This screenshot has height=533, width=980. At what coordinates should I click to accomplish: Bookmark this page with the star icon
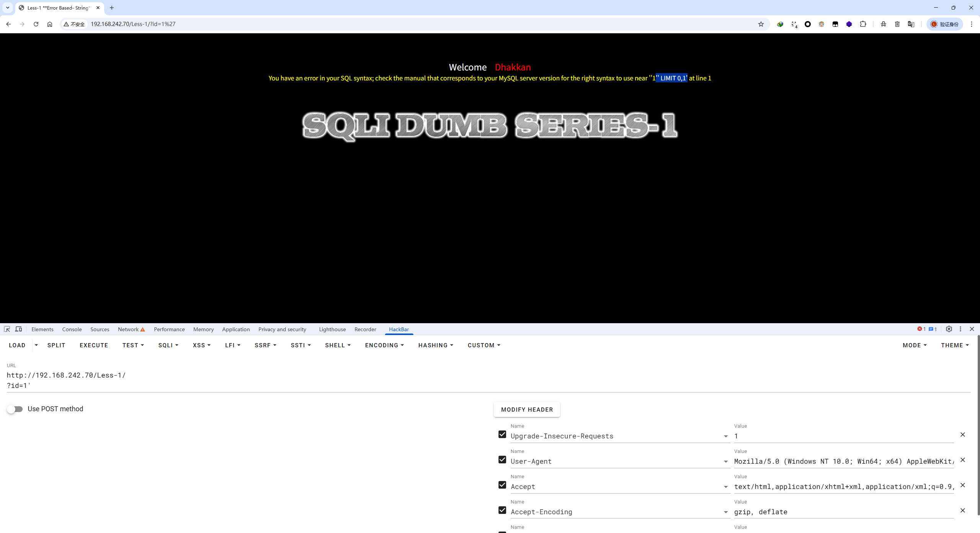tap(761, 24)
